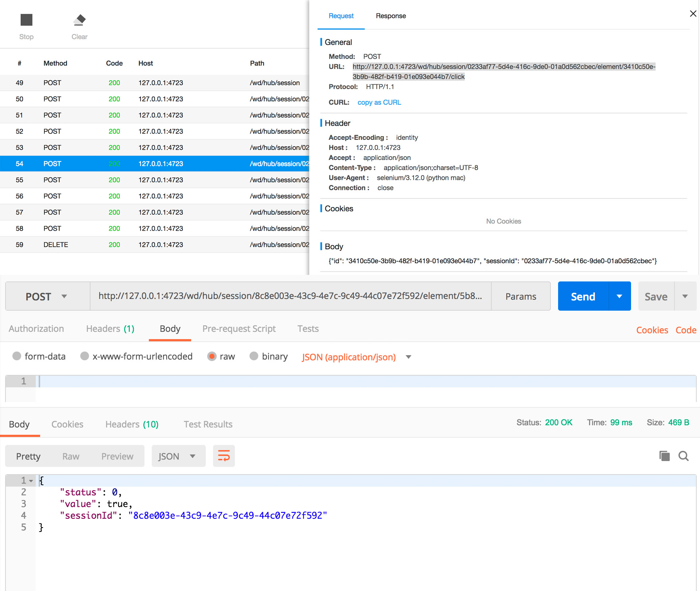Click the request Body JSON payload text

(x=492, y=261)
